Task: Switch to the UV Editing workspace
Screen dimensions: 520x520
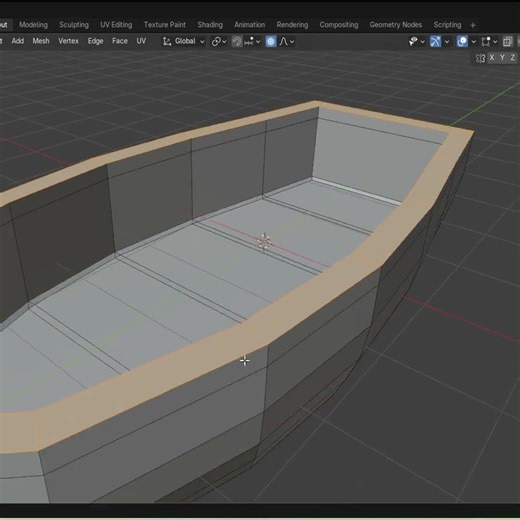Action: click(x=116, y=25)
